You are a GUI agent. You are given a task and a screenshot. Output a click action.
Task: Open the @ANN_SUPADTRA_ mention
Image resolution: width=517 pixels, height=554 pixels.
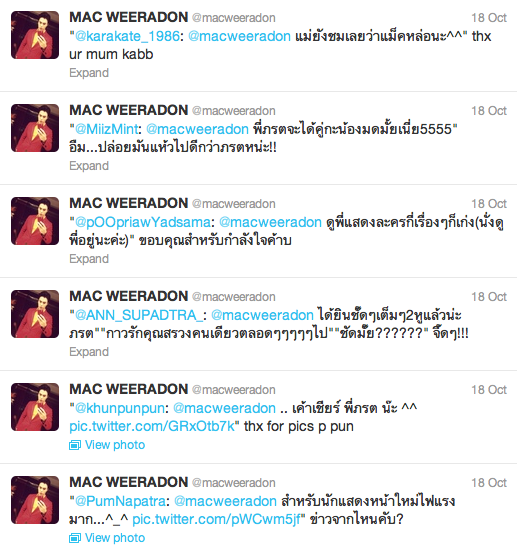[x=139, y=315]
